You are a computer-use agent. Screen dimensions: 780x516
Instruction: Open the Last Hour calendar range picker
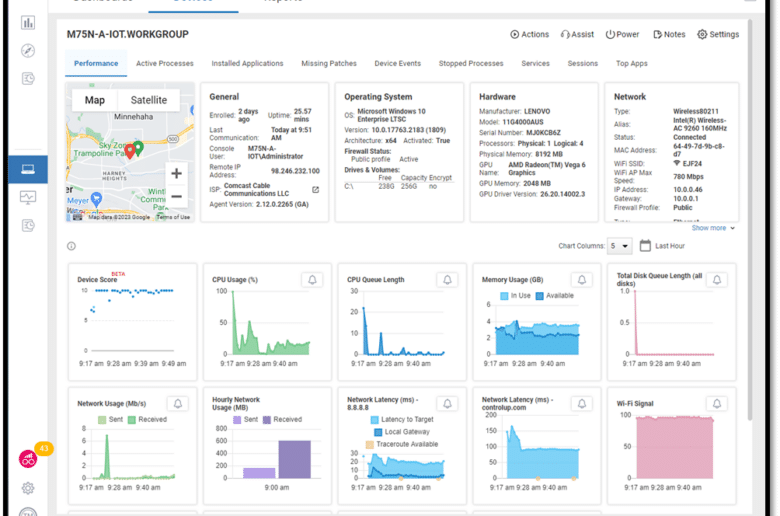click(x=662, y=246)
